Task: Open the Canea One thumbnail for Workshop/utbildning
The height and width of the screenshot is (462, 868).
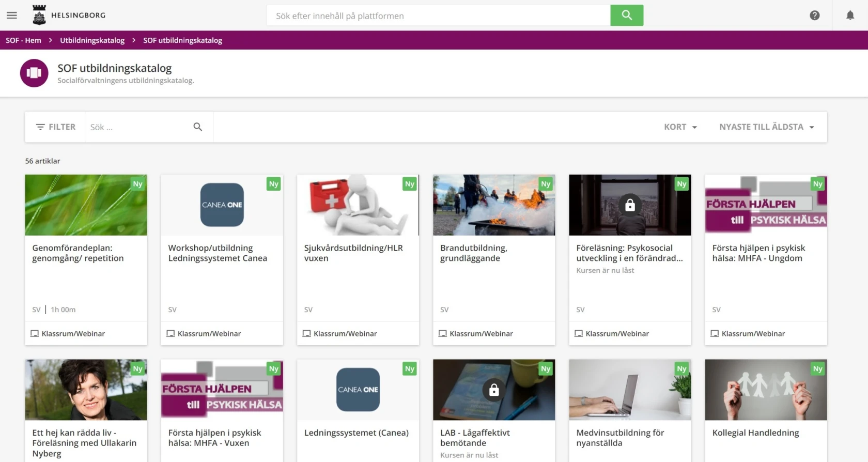Action: point(222,205)
